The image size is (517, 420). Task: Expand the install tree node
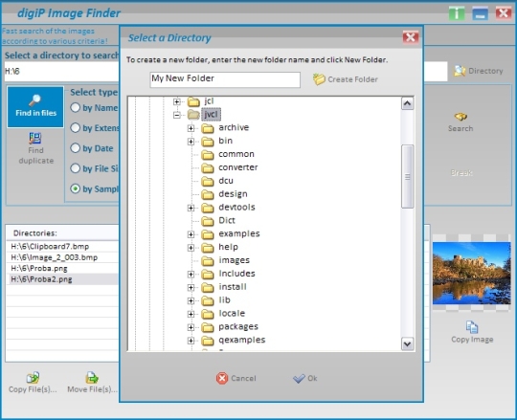click(x=191, y=288)
